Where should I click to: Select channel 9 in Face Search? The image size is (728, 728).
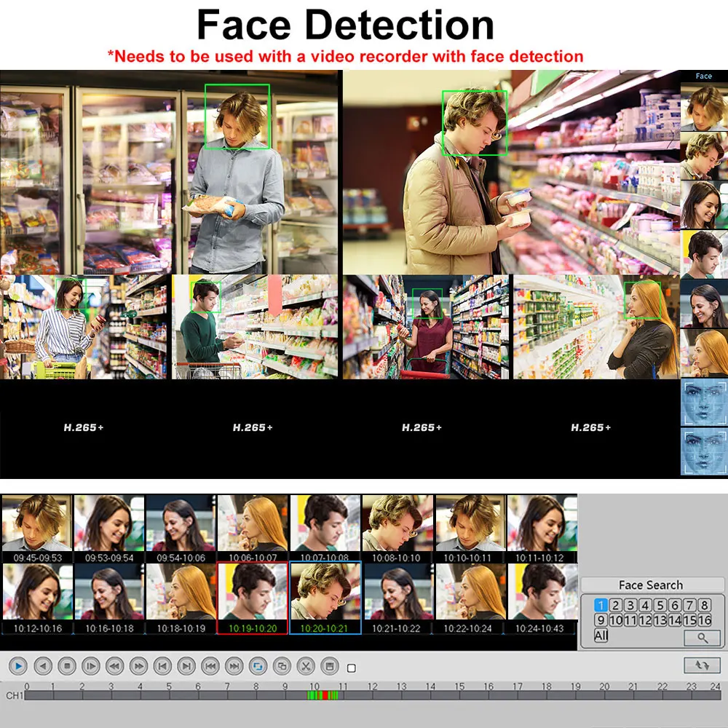coord(601,620)
